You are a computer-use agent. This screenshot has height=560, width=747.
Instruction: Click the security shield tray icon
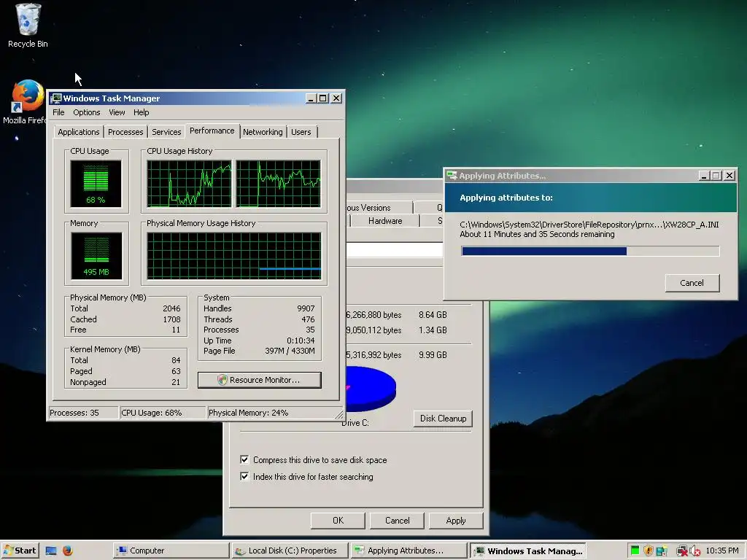tap(648, 551)
